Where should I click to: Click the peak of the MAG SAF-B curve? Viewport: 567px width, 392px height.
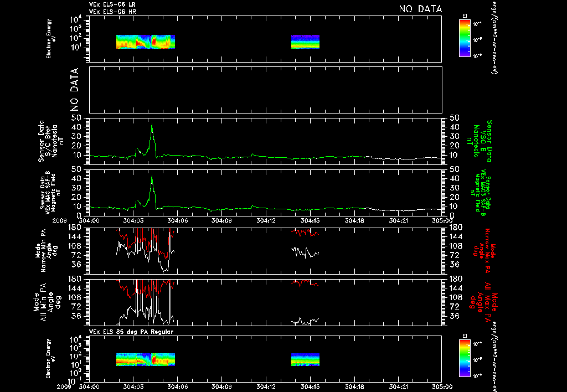point(152,176)
